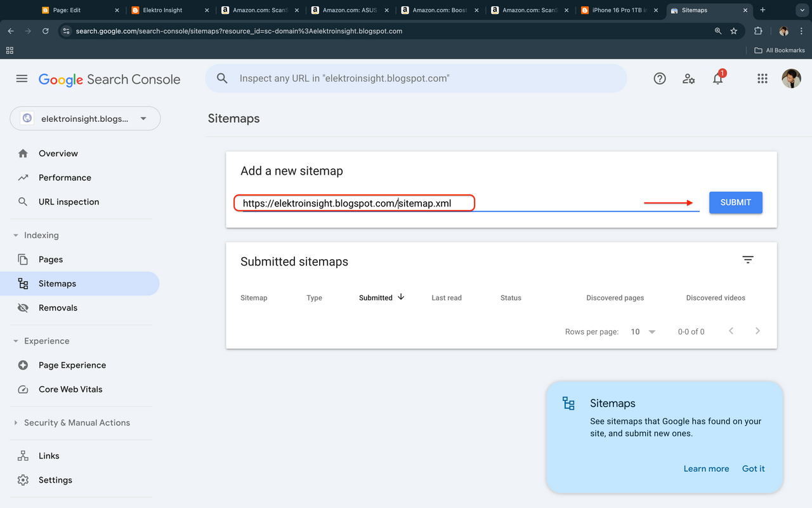Open the ASUS Amazon tab
The width and height of the screenshot is (812, 508).
coord(350,10)
